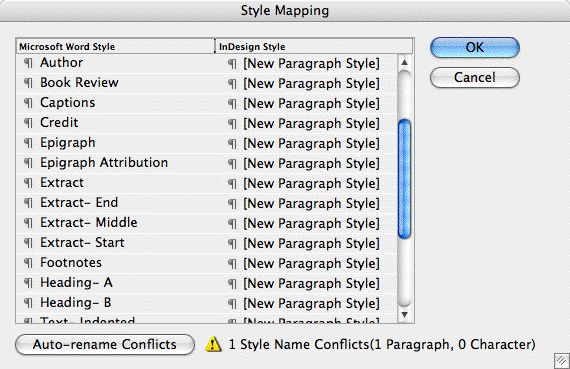
Task: Click the paragraph icon beside Footnotes
Action: pyautogui.click(x=28, y=263)
